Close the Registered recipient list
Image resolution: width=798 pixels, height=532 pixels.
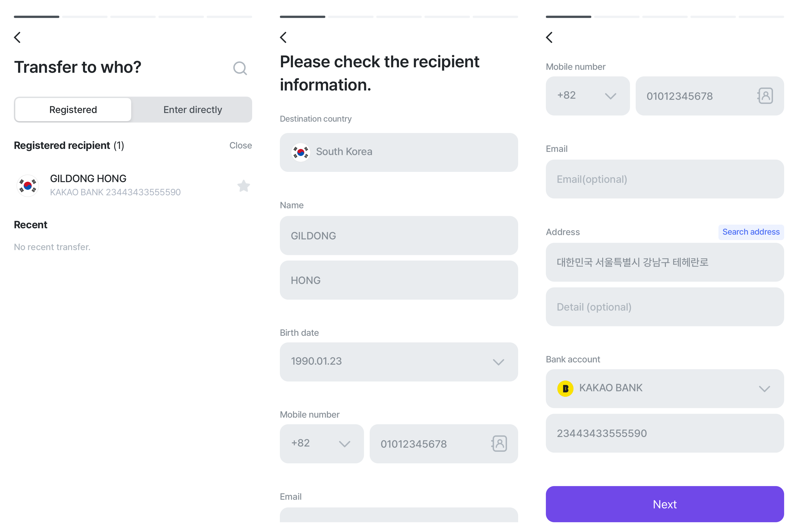tap(241, 146)
